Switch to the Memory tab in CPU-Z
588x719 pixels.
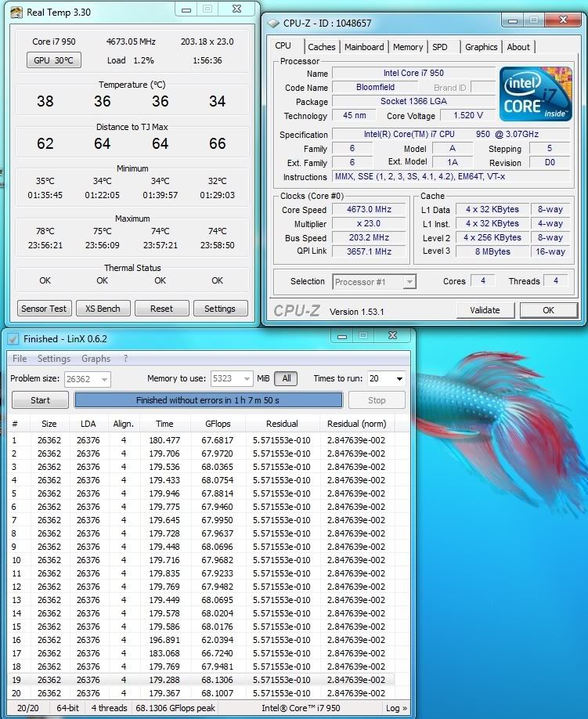(408, 47)
